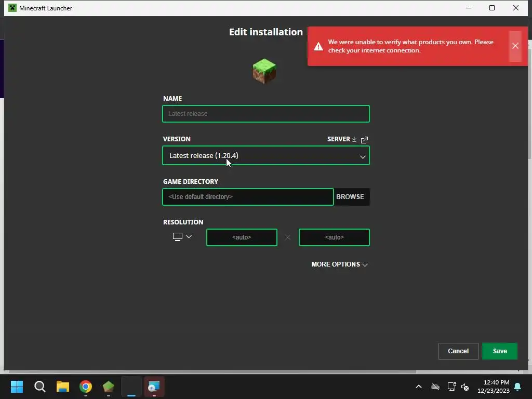Viewport: 532px width, 399px height.
Task: Open the resolution monitor preset dropdown
Action: (x=182, y=236)
